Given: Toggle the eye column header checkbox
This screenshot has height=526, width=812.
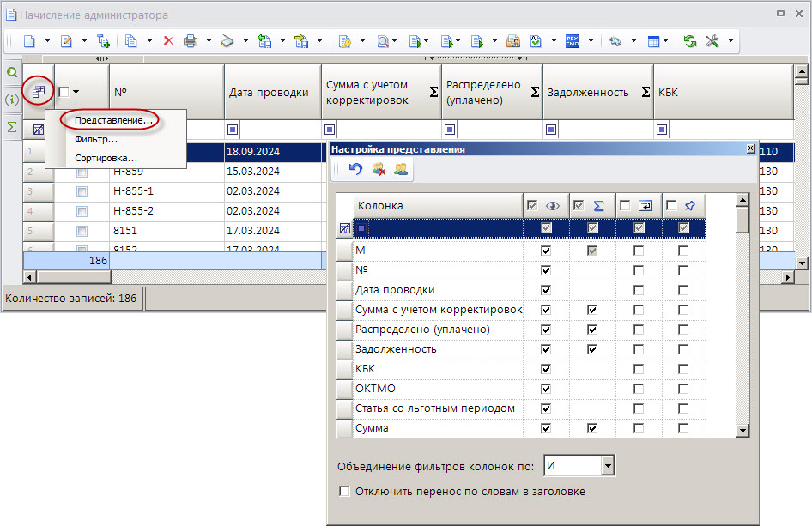Looking at the screenshot, I should coord(532,206).
